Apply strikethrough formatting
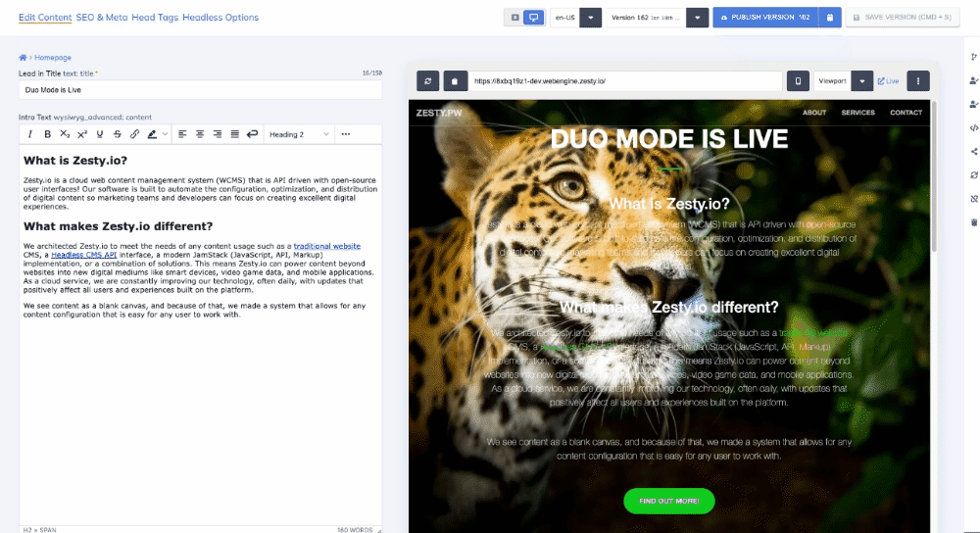This screenshot has height=533, width=980. [x=117, y=134]
